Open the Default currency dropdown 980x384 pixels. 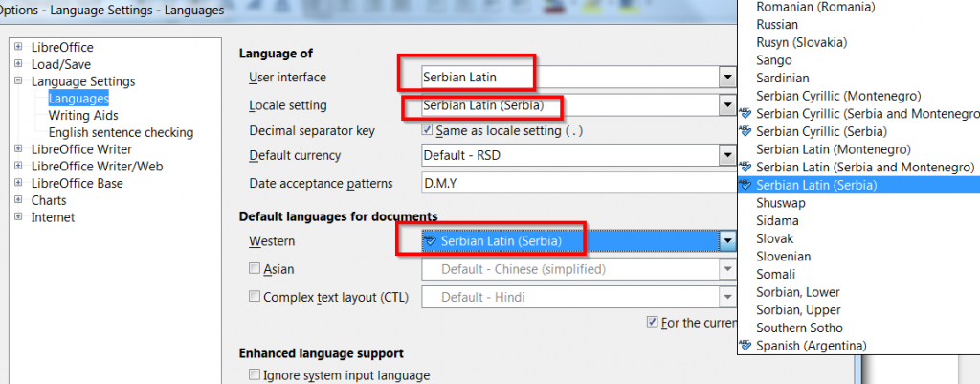point(727,155)
